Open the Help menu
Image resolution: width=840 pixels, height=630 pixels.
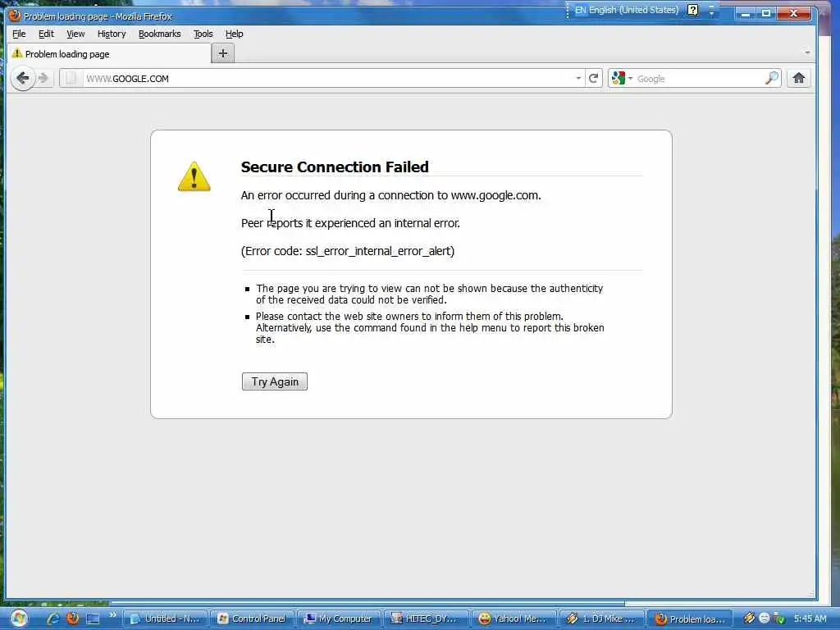(x=234, y=34)
